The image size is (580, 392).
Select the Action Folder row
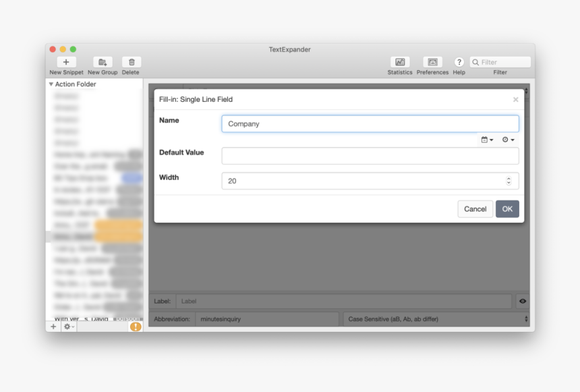94,84
